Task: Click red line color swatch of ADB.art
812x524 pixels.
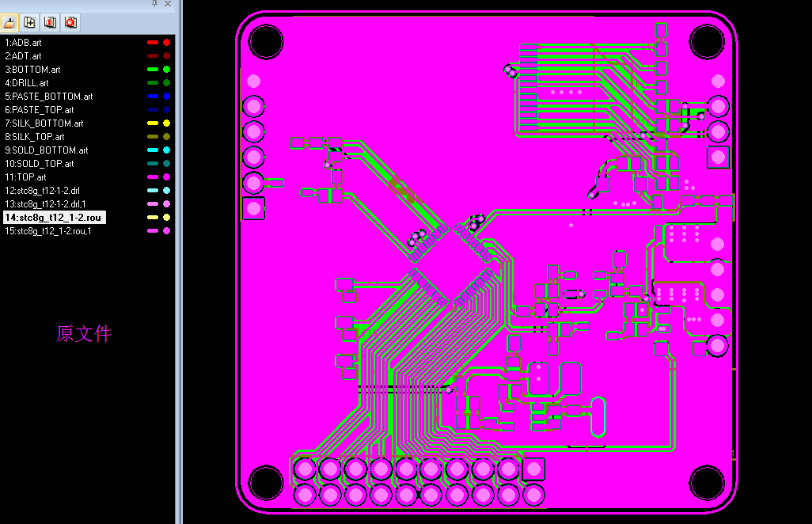Action: pos(153,43)
